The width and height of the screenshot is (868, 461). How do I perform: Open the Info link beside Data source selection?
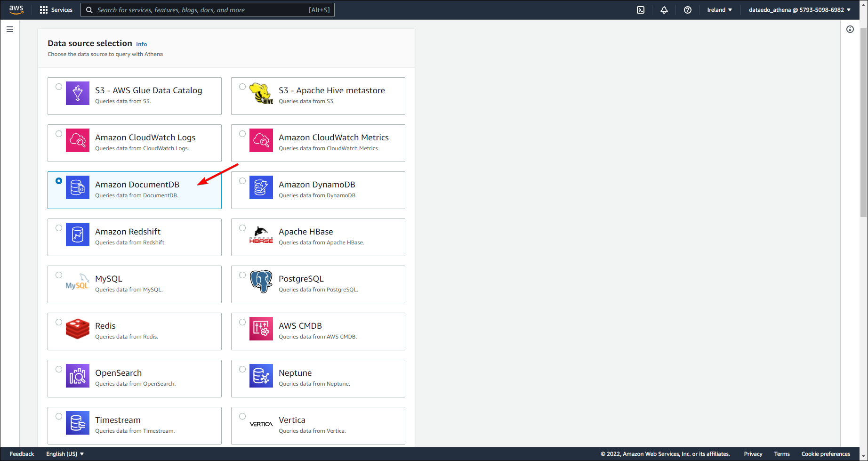click(141, 44)
